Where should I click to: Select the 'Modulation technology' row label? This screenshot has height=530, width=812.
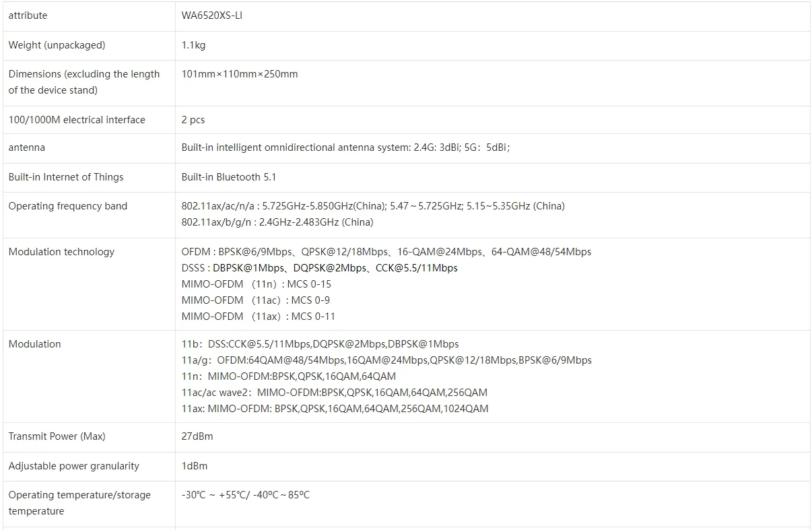pyautogui.click(x=61, y=252)
